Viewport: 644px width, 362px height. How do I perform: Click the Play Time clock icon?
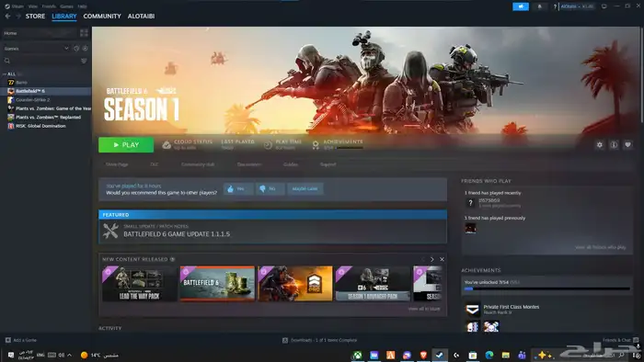pos(268,145)
